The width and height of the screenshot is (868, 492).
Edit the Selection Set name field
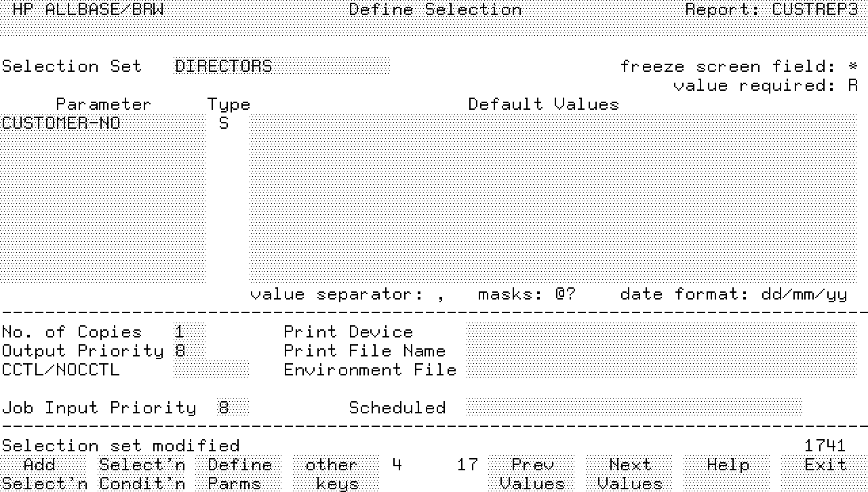point(281,66)
